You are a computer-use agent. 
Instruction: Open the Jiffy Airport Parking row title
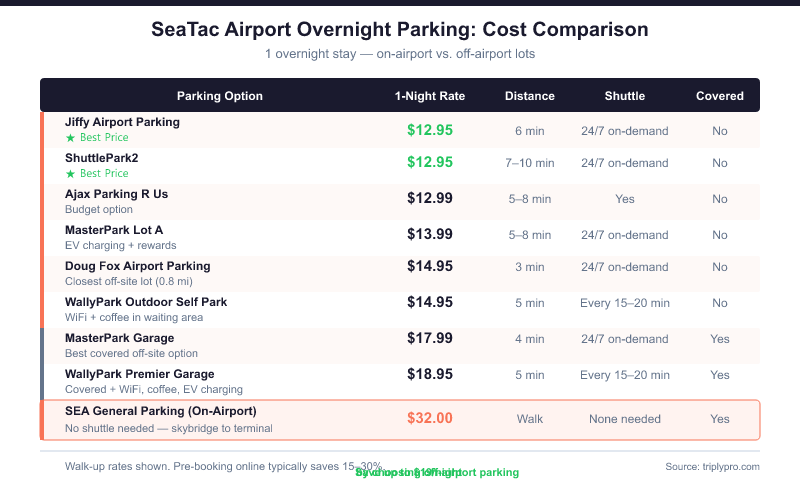(x=122, y=122)
